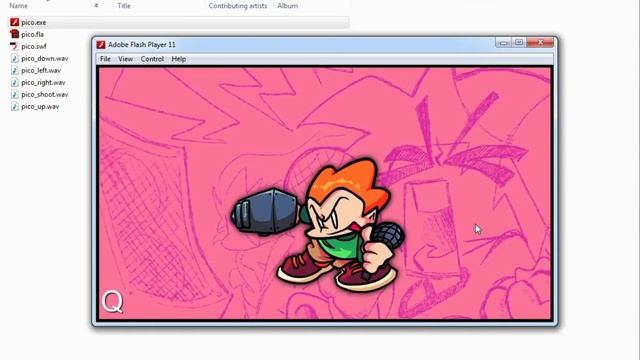Select the pico_down.wav audio file icon
Viewport: 640px width, 360px height.
[15, 58]
